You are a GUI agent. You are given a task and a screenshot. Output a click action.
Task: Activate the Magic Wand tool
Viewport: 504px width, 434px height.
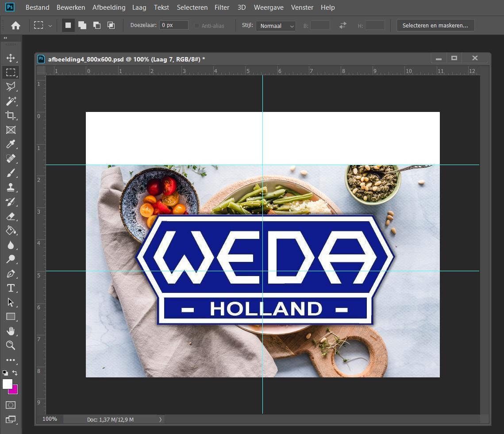click(11, 101)
